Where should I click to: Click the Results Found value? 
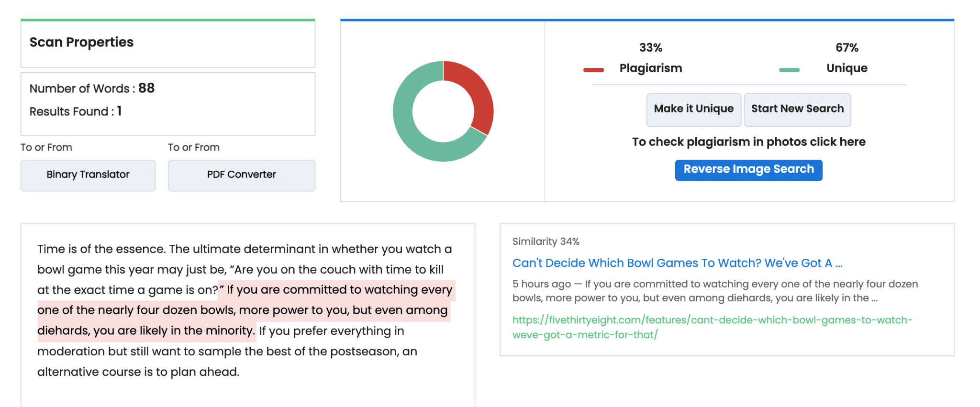[119, 111]
